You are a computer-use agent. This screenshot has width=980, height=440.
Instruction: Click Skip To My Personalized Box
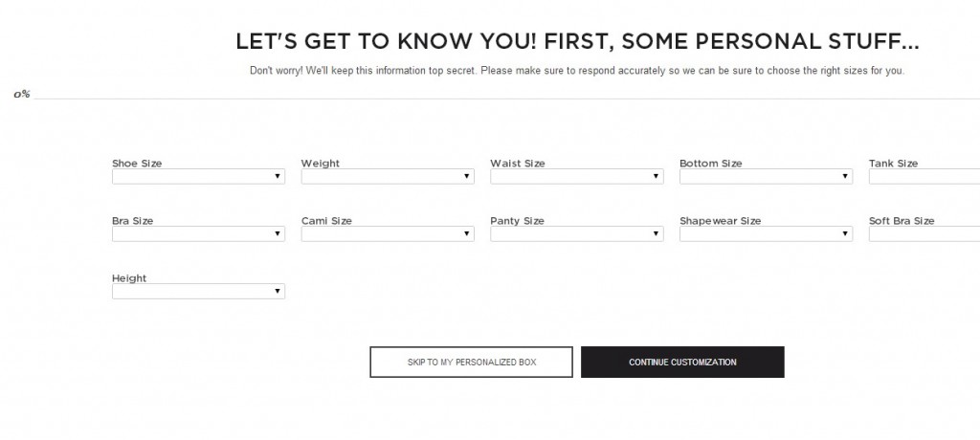tap(472, 363)
